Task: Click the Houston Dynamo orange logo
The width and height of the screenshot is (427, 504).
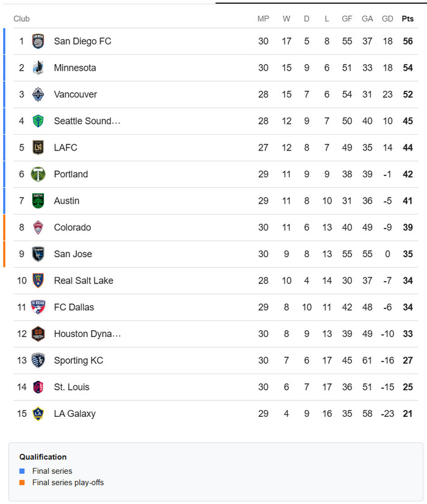Action: pos(38,334)
